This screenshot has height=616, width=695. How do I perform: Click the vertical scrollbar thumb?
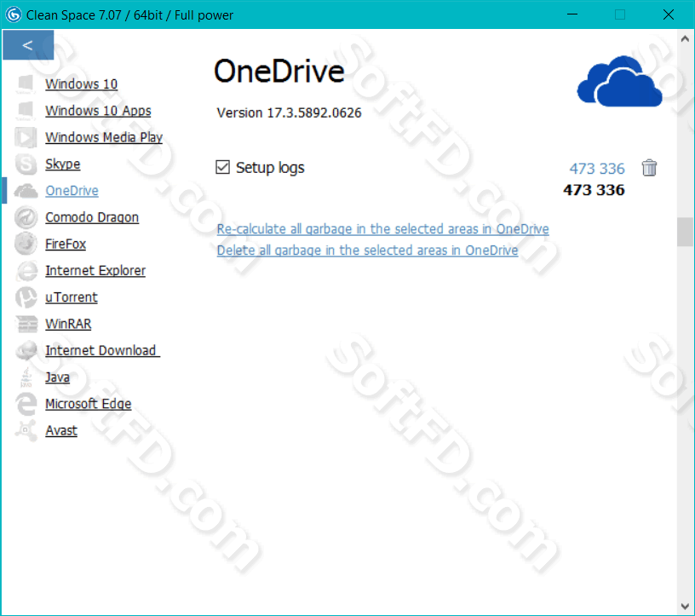point(685,232)
